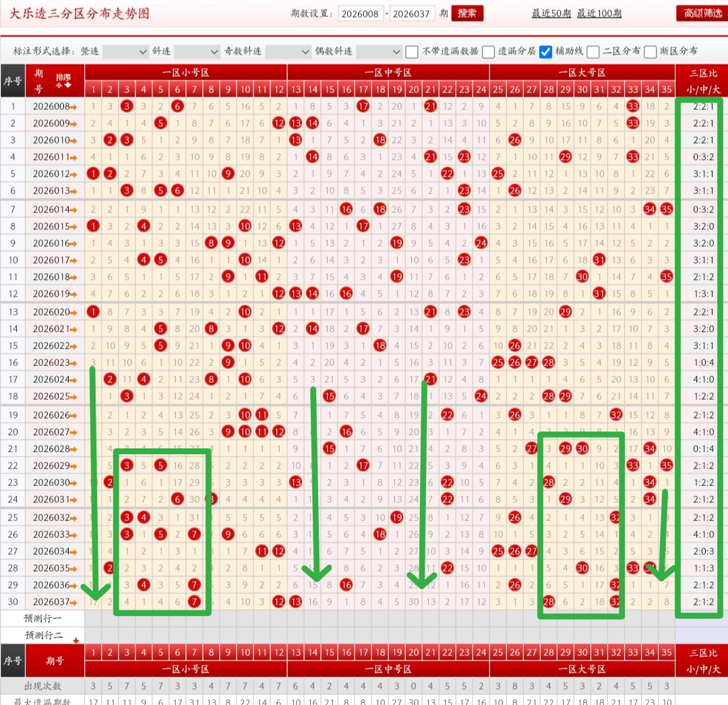Click the 一区小号区 header
Image resolution: width=728 pixels, height=705 pixels.
(x=186, y=72)
